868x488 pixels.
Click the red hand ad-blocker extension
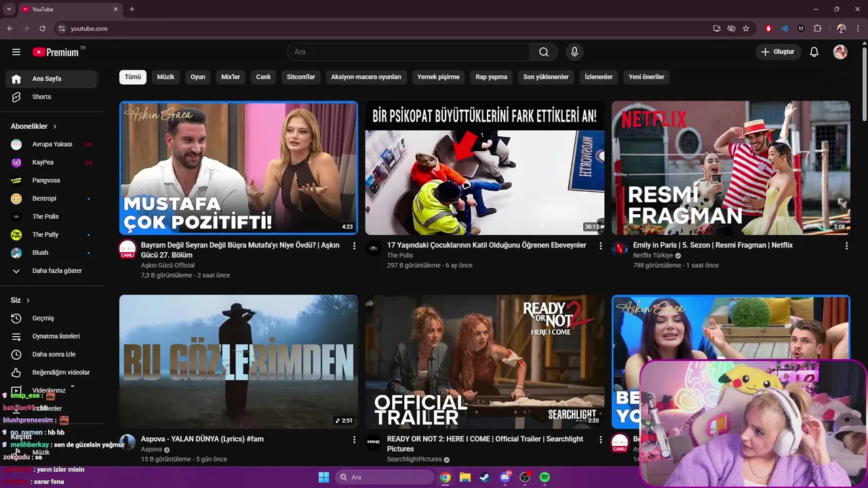coord(768,28)
